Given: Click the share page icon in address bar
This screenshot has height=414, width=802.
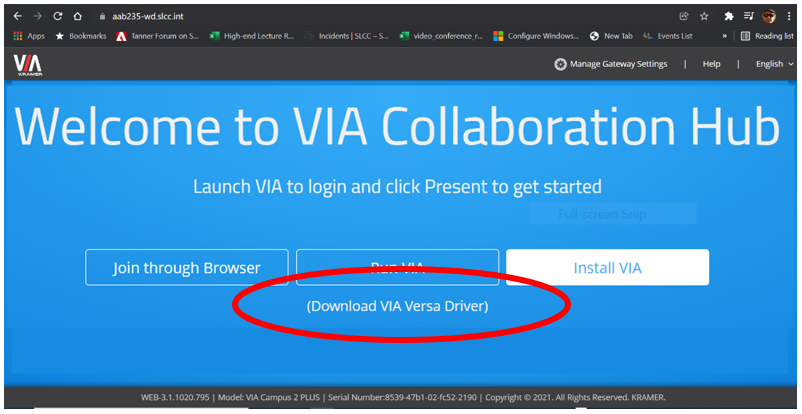Looking at the screenshot, I should (684, 16).
